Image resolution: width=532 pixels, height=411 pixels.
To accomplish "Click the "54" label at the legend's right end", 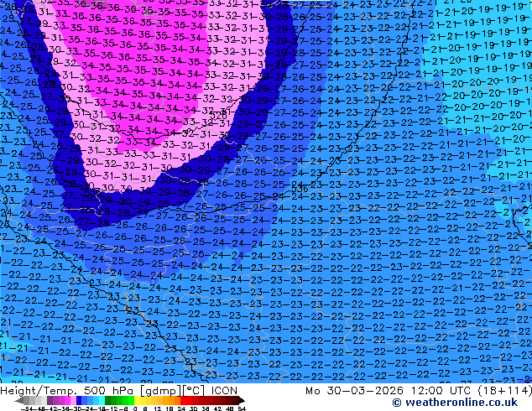I will 242,408.
